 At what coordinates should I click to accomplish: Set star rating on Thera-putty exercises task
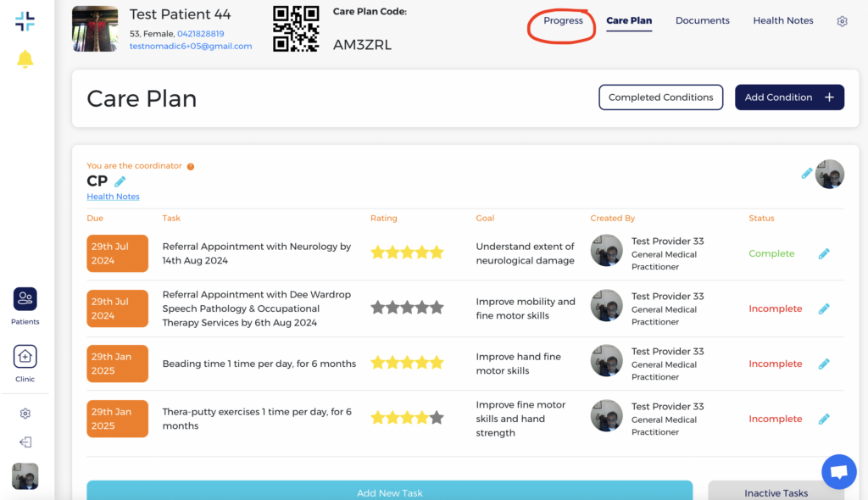coord(407,418)
